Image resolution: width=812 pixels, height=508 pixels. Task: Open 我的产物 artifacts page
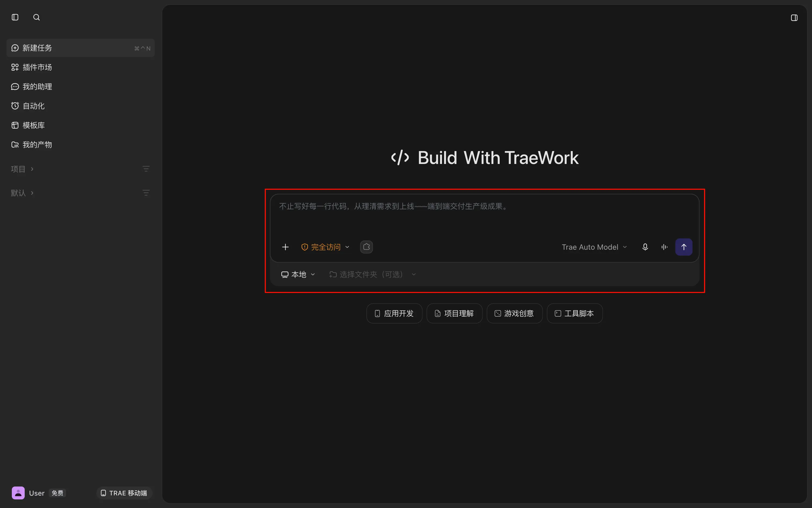point(81,145)
